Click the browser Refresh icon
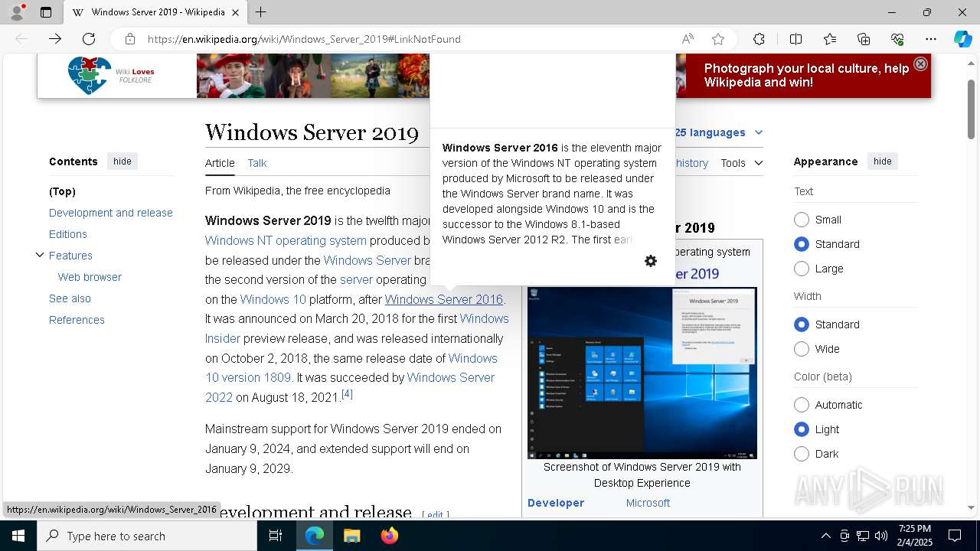The image size is (980, 551). click(x=89, y=39)
